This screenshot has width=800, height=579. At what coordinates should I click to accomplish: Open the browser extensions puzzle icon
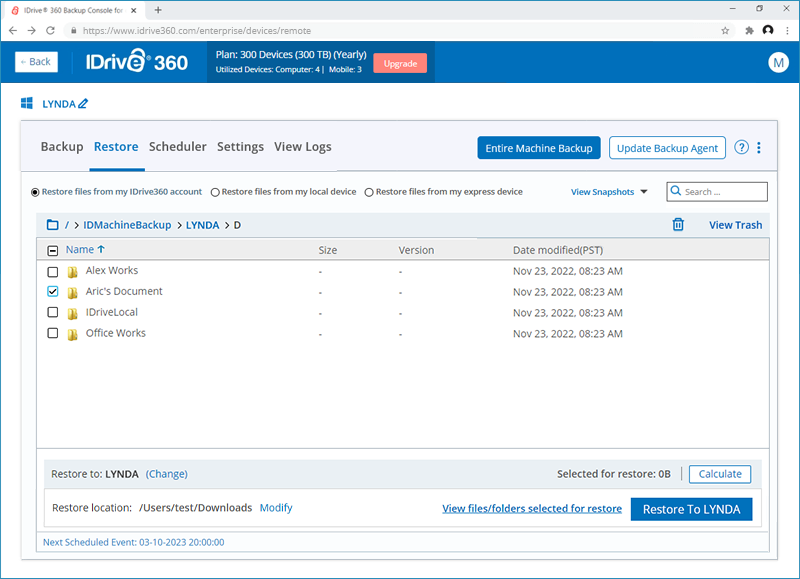tap(747, 30)
